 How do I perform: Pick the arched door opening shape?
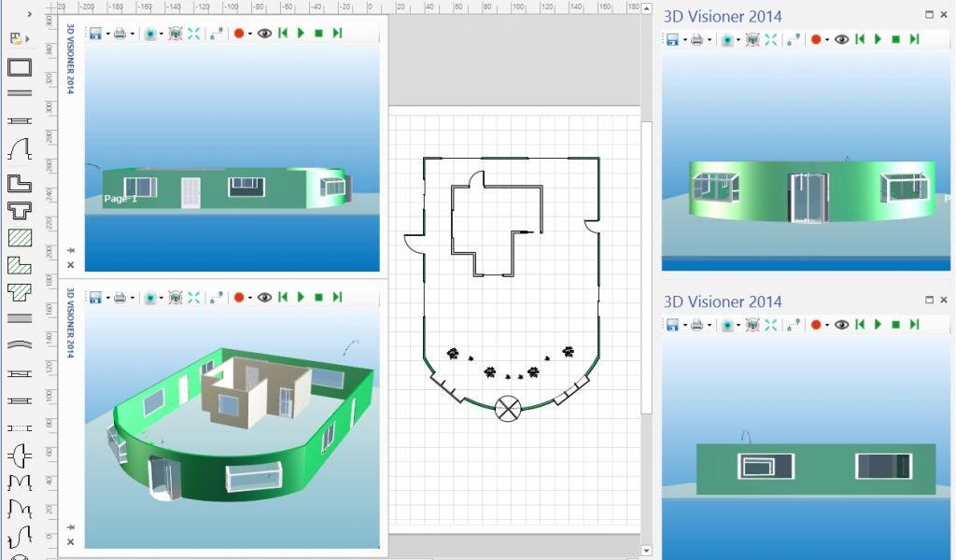click(x=20, y=148)
